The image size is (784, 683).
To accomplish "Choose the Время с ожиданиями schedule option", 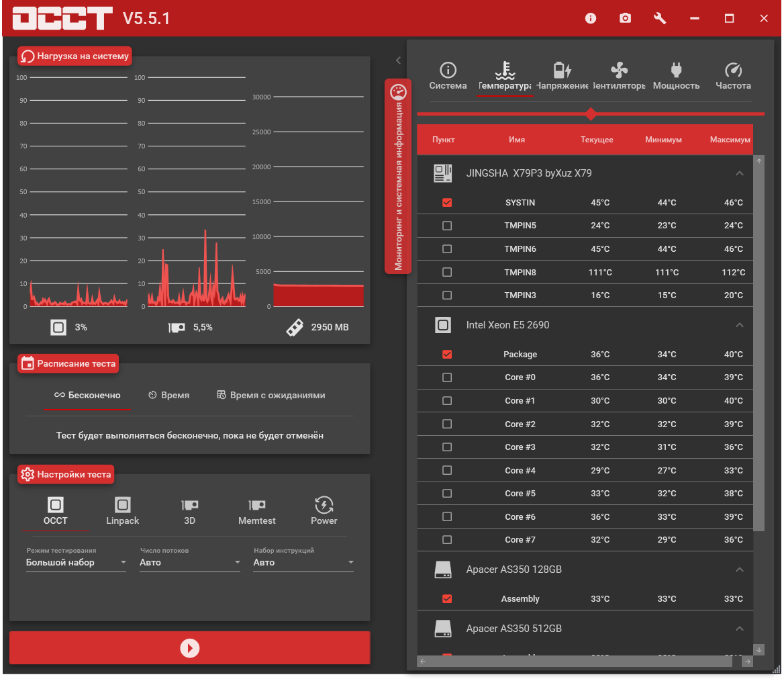I will coord(271,396).
